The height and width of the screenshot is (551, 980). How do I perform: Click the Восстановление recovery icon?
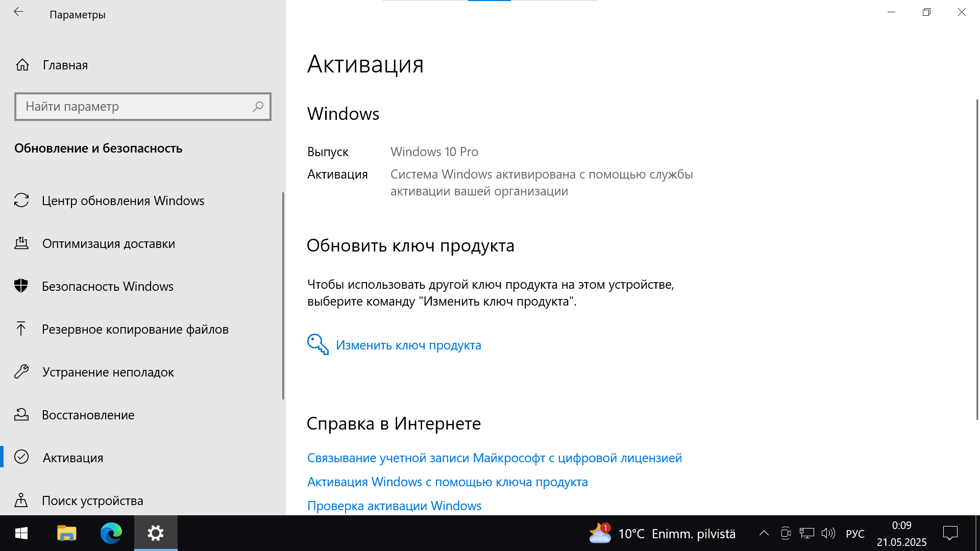click(x=21, y=414)
